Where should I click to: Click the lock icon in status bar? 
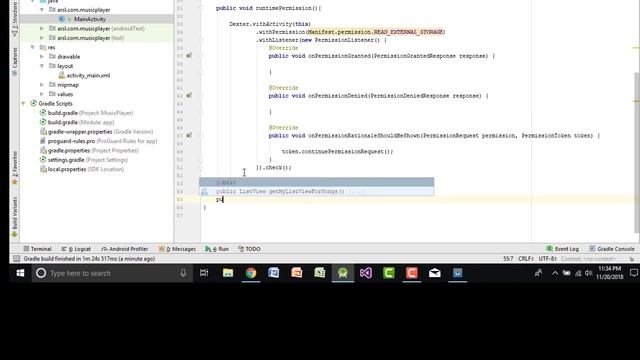[631, 259]
